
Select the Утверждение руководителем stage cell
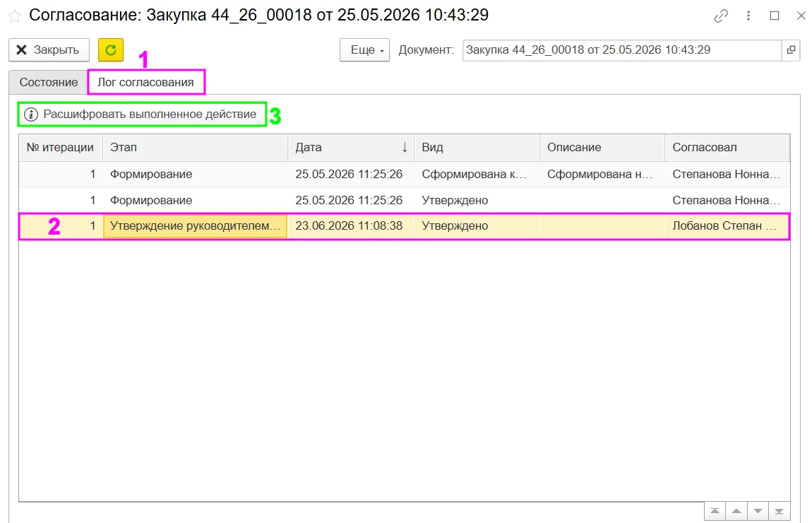click(x=195, y=226)
